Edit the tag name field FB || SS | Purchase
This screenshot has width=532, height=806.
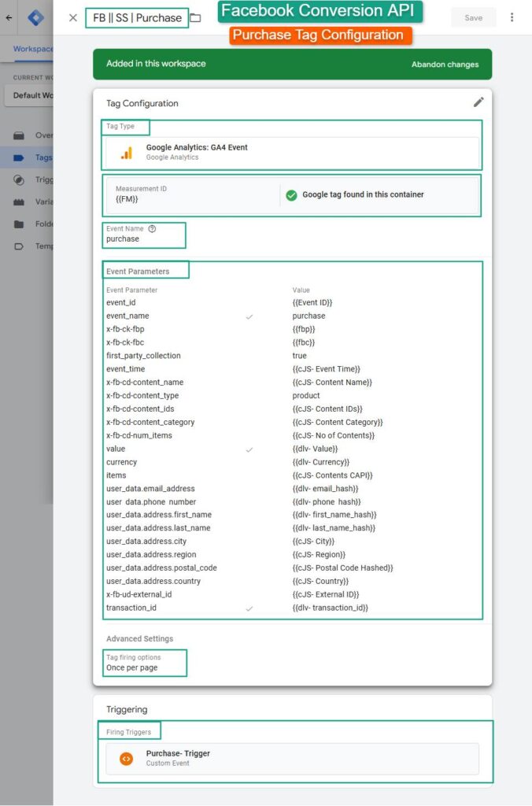tap(137, 18)
